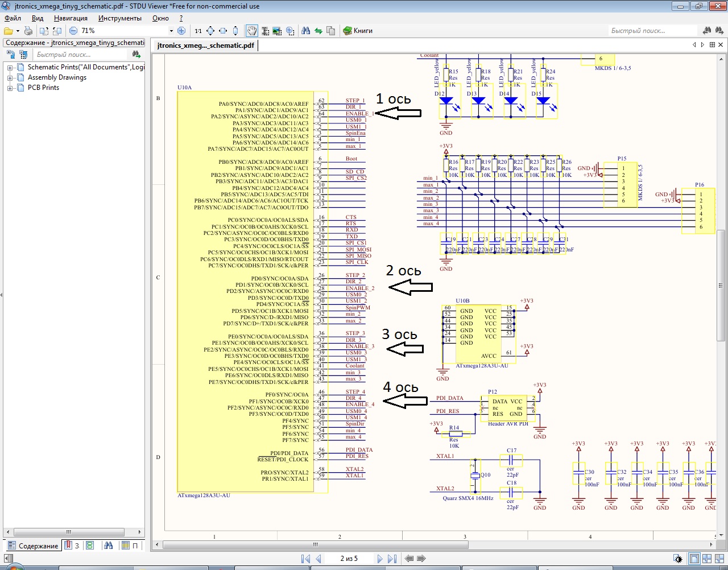This screenshot has height=570, width=728.
Task: Switch to the Содержание panel tab
Action: tap(33, 546)
